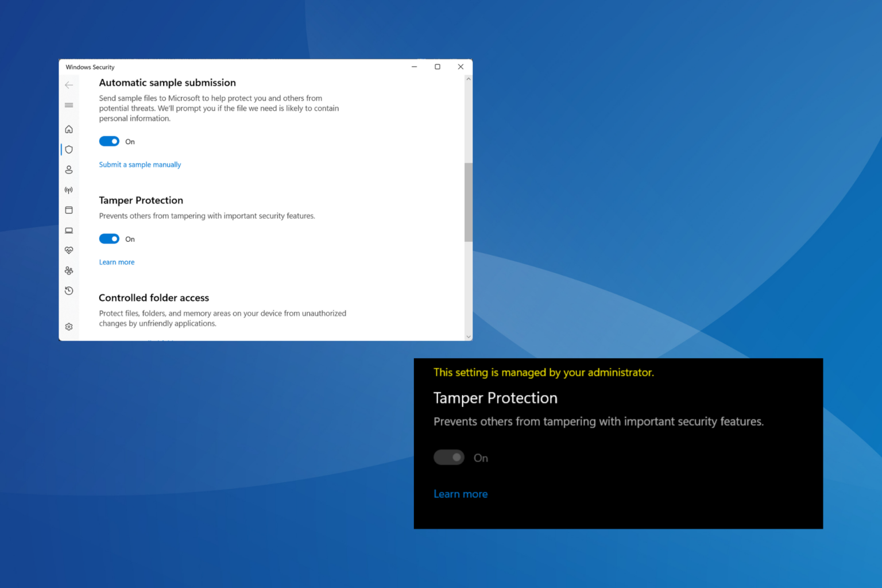Open Device security laptop icon
This screenshot has height=588, width=882.
click(x=69, y=230)
